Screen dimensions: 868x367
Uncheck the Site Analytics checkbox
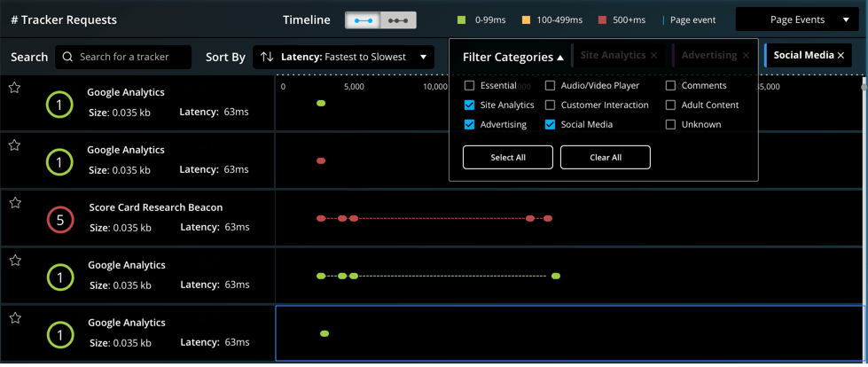click(469, 105)
